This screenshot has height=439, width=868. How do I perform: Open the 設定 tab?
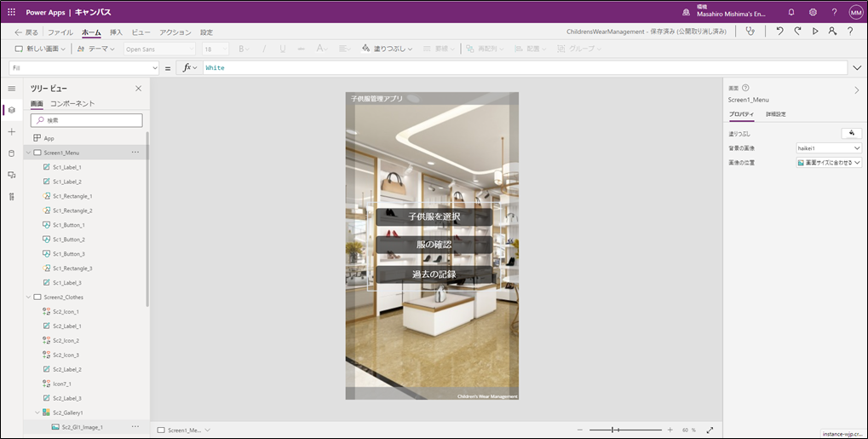pyautogui.click(x=206, y=32)
